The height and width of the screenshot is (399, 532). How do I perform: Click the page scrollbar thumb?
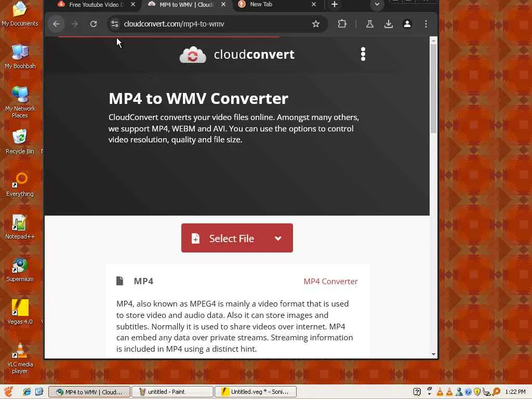[433, 88]
